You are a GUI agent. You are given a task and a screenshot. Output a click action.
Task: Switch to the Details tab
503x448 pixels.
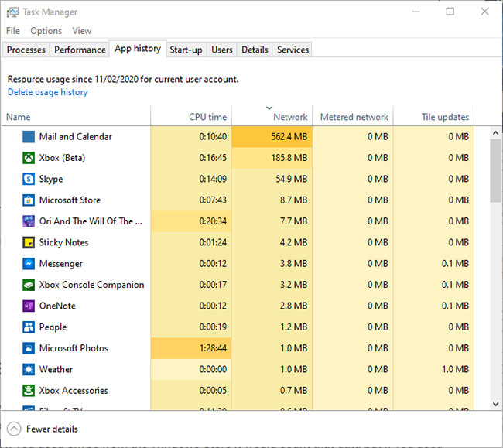pyautogui.click(x=255, y=50)
